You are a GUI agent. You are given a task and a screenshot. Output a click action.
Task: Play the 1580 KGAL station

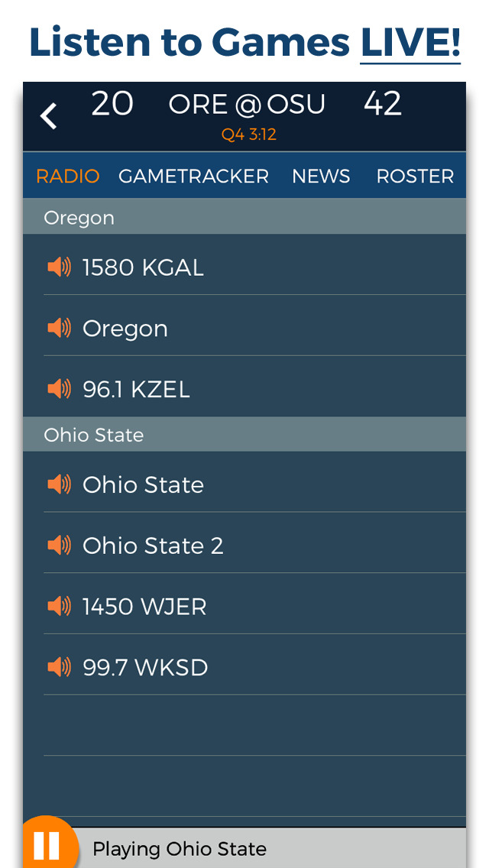point(144,267)
